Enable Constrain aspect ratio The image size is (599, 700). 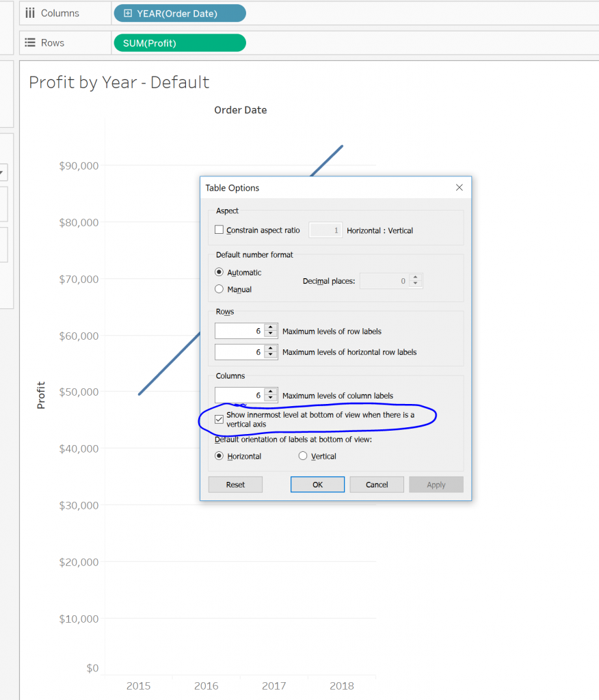219,230
